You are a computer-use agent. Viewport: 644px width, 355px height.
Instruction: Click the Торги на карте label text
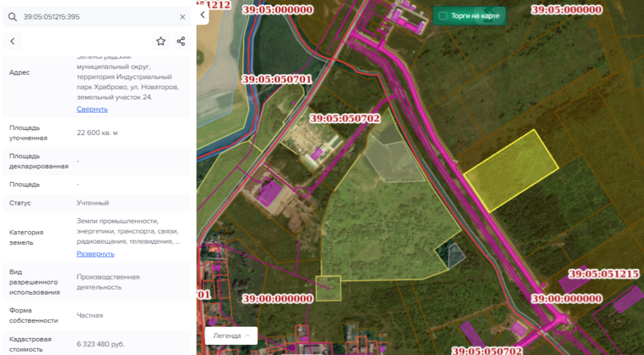coord(475,16)
